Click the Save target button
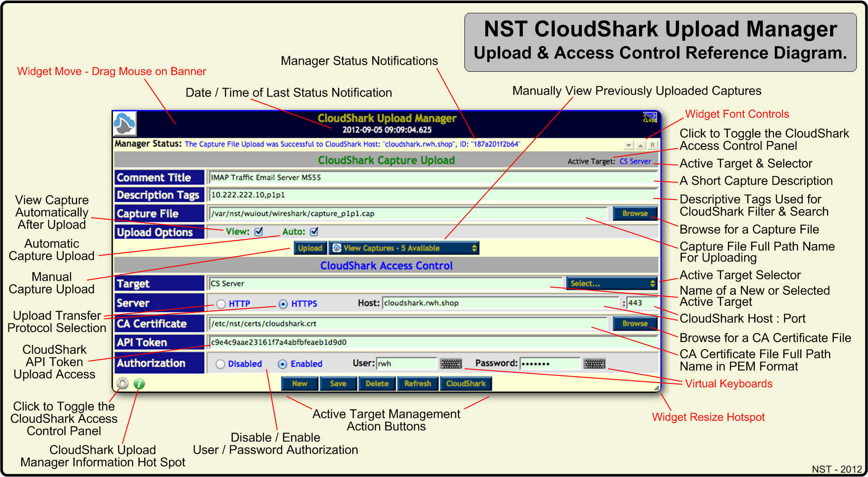Viewport: 868px width, 477px height. pyautogui.click(x=338, y=384)
